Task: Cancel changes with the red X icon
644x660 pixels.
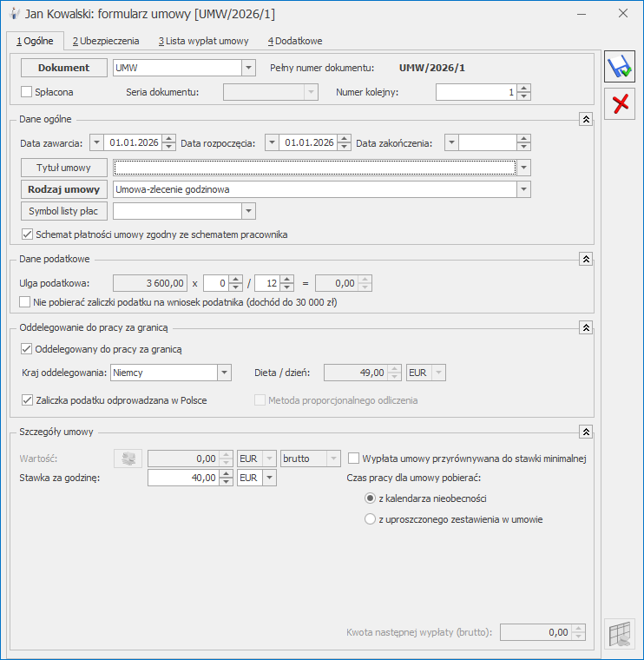Action: point(619,103)
